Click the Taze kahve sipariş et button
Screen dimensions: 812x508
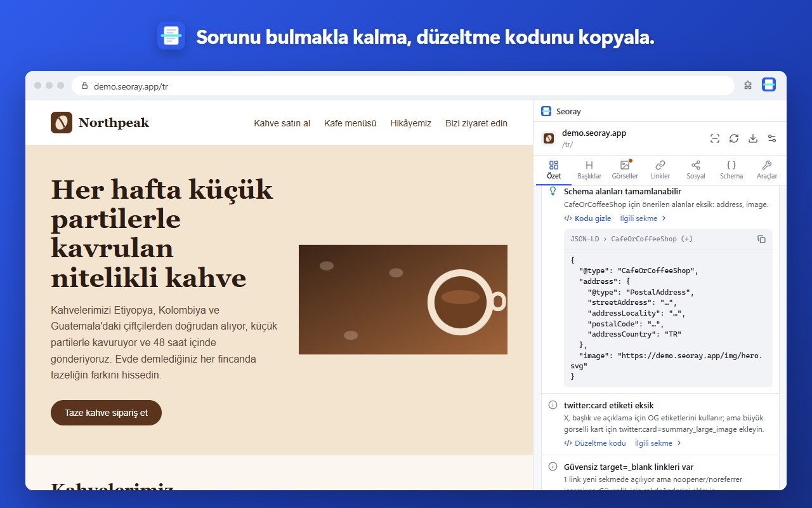(106, 413)
